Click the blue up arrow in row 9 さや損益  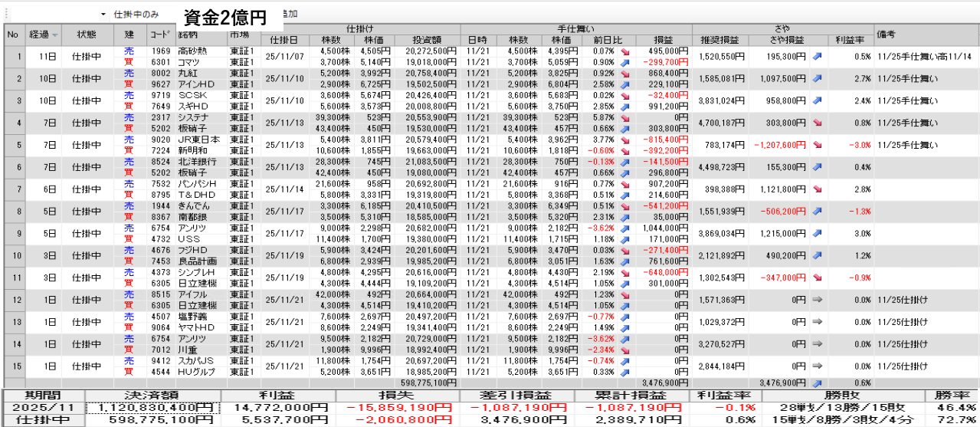pyautogui.click(x=817, y=233)
